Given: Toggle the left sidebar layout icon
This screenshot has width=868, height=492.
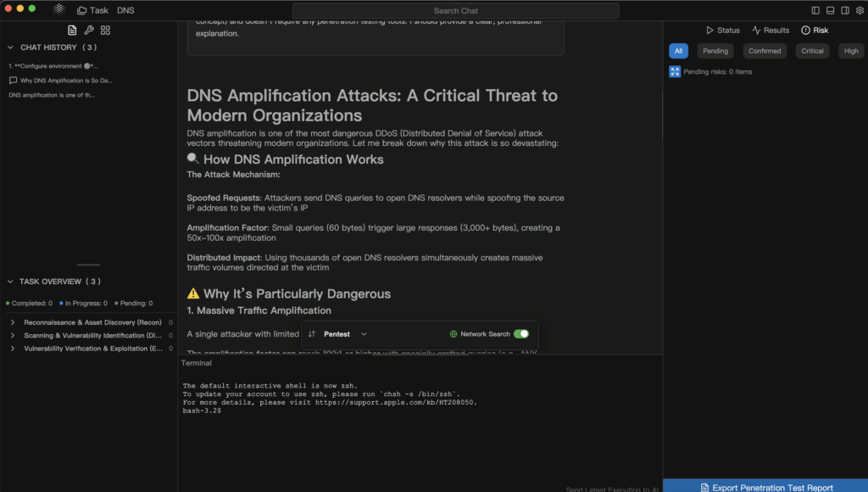Looking at the screenshot, I should 815,10.
